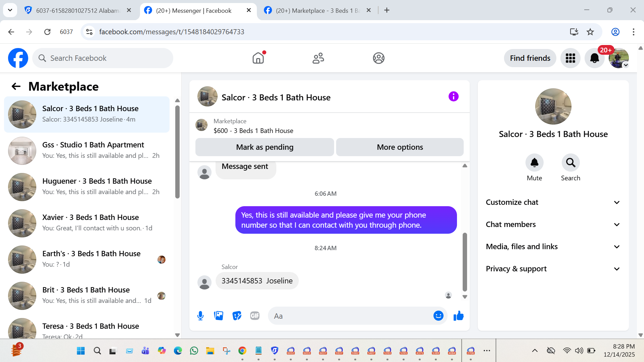Send a thumbs-up like
This screenshot has width=644, height=362.
tap(458, 316)
